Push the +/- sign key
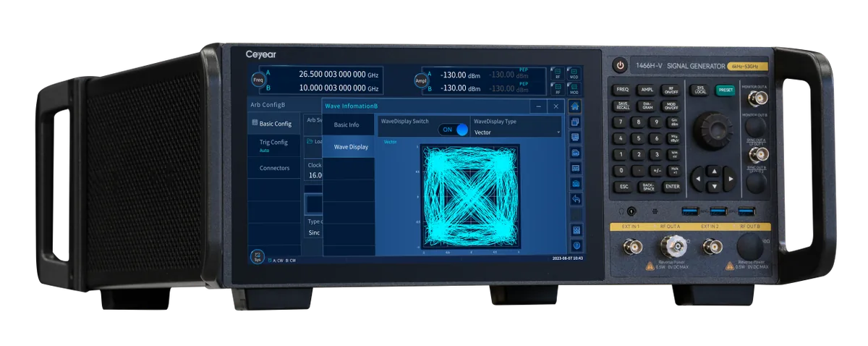 click(x=657, y=170)
